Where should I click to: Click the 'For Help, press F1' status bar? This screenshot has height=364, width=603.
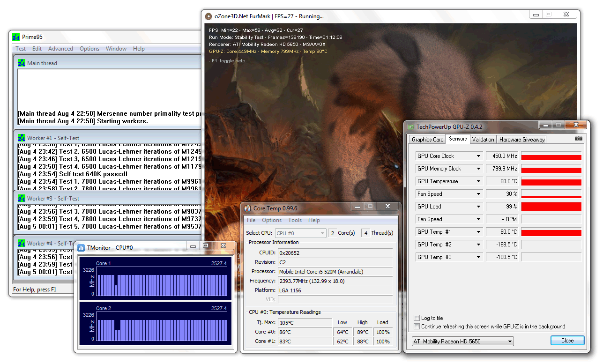coord(35,290)
